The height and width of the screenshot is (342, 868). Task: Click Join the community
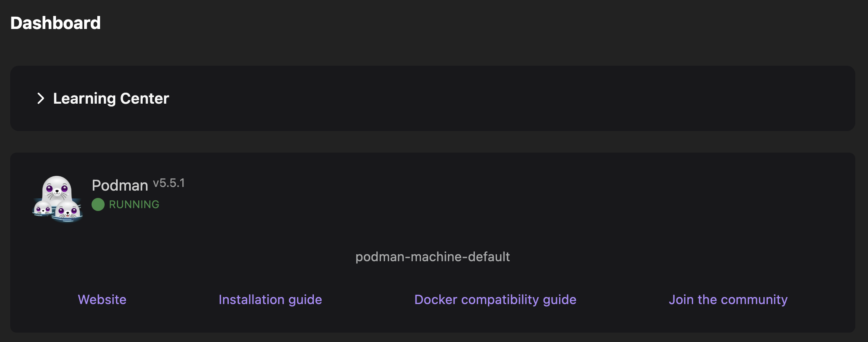click(728, 299)
